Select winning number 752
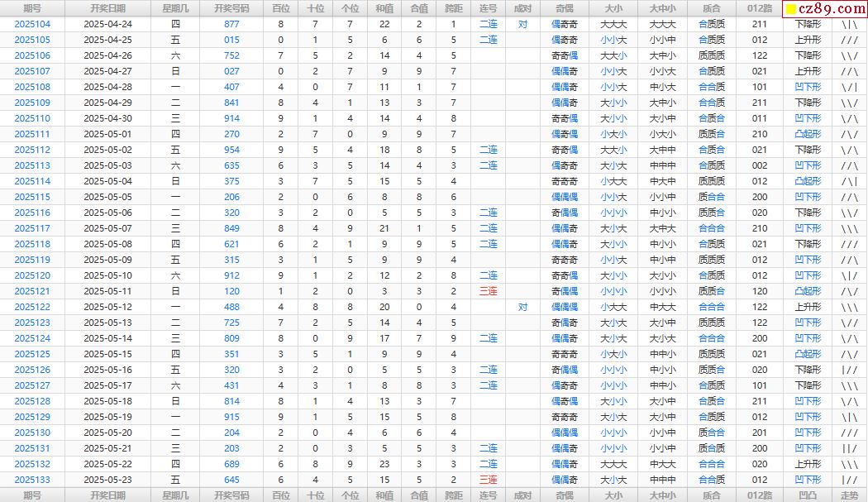868x502 pixels. 232,56
